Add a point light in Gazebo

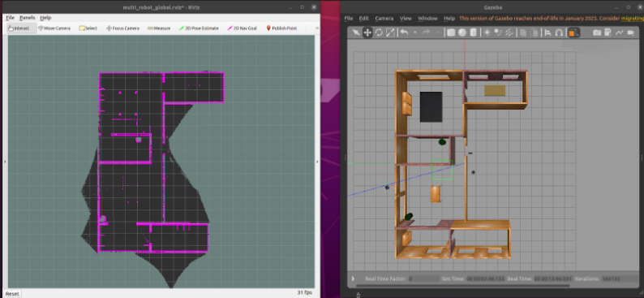487,32
